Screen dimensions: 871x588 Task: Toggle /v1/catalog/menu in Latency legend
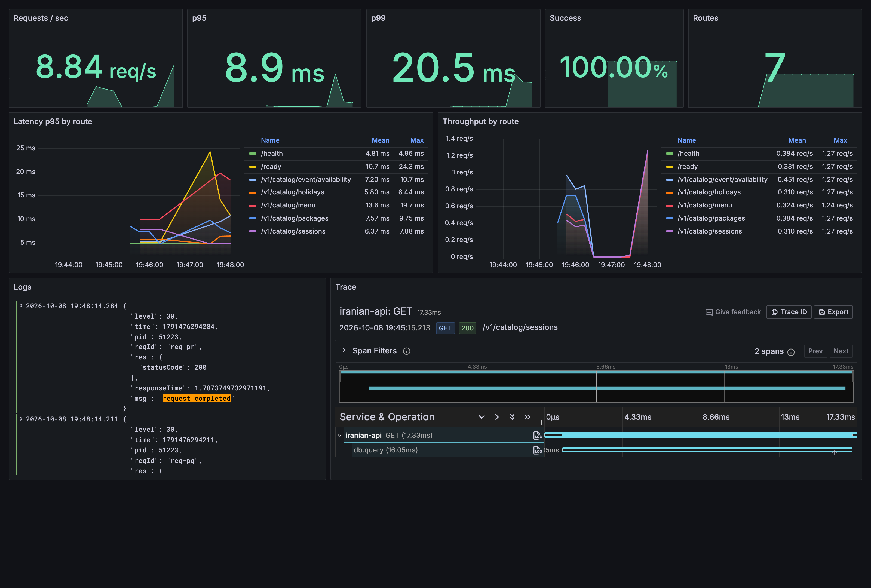point(288,205)
